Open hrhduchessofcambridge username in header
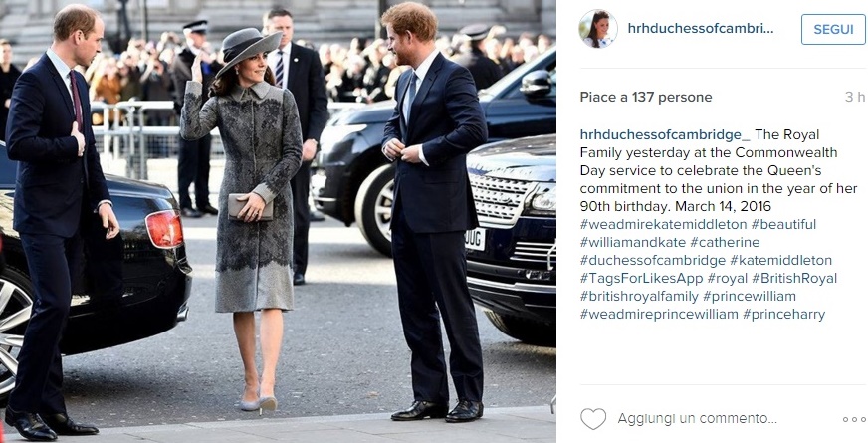Viewport: 868px width, 443px height. [700, 29]
